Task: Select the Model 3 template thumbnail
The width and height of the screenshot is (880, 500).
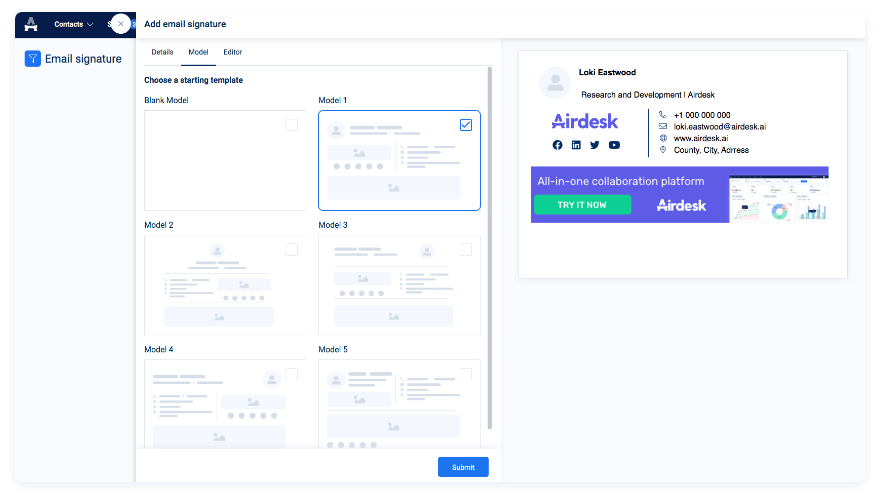Action: [399, 285]
